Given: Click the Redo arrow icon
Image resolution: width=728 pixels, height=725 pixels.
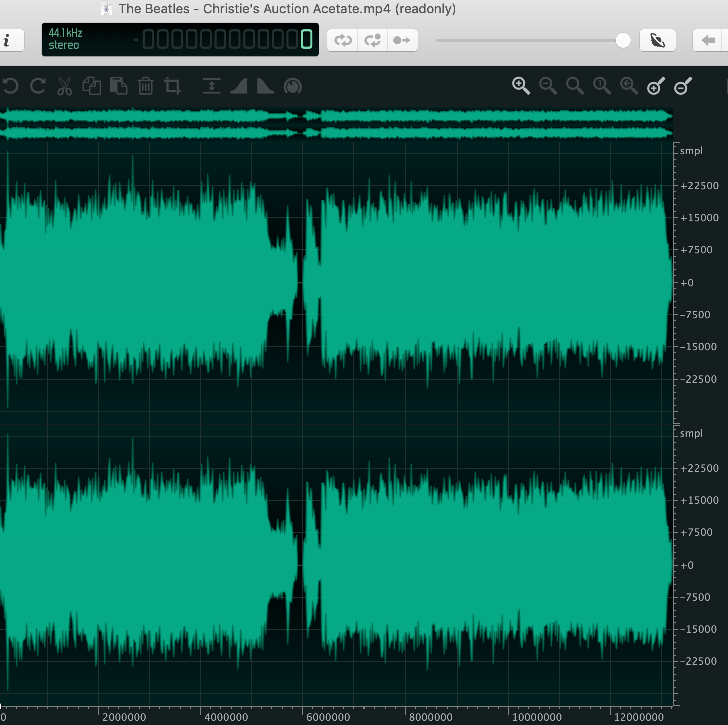Looking at the screenshot, I should [38, 86].
